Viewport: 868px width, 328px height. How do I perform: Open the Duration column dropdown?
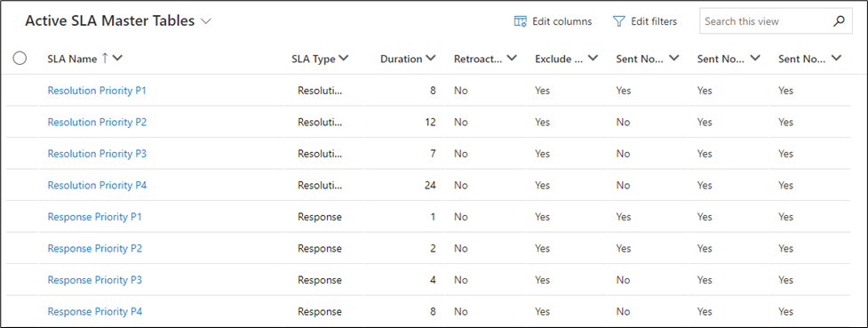click(x=430, y=58)
